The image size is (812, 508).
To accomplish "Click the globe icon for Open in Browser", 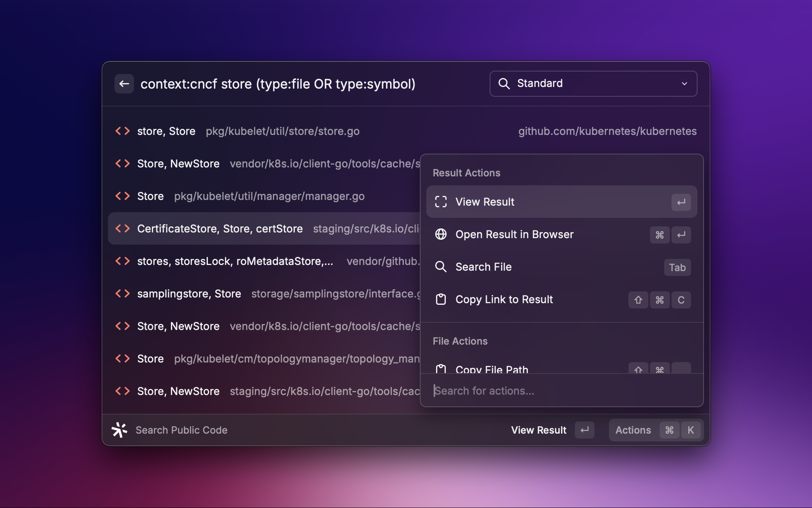I will [x=441, y=234].
